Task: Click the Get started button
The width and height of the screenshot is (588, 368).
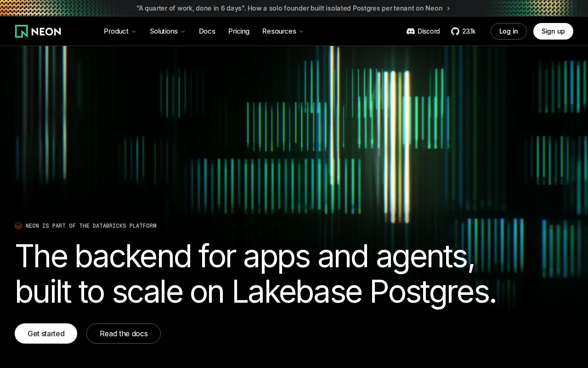Action: [46, 333]
